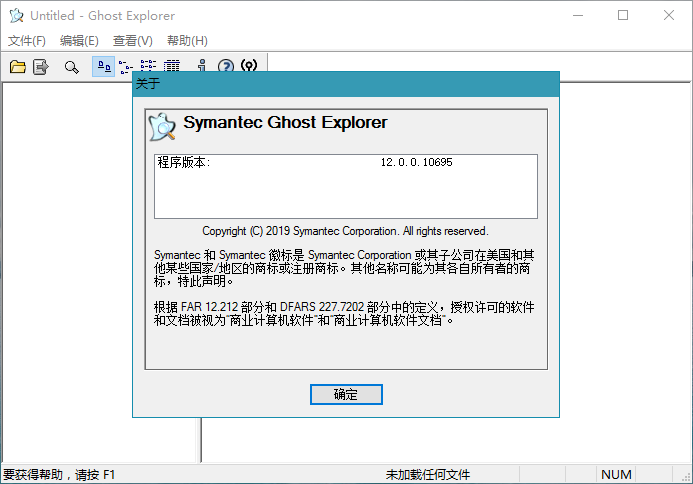Click the NUM indicator in status bar
This screenshot has height=484, width=693.
point(616,474)
